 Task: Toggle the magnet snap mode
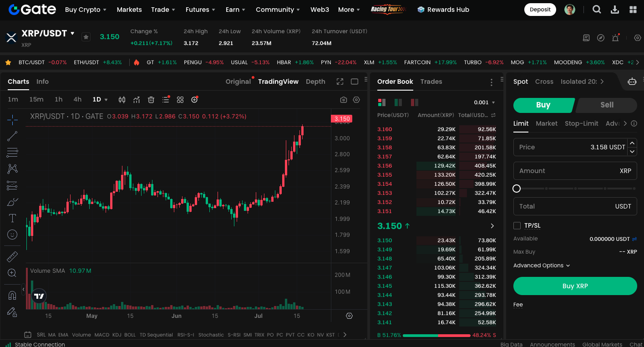click(x=12, y=296)
